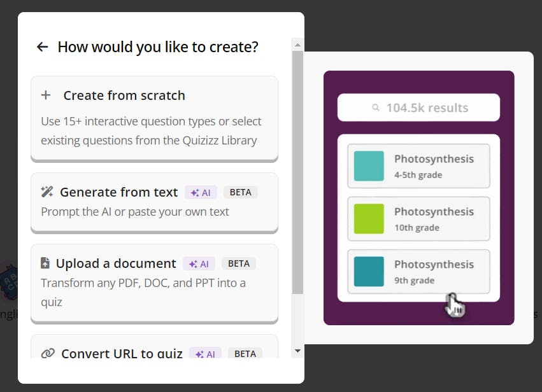
Task: Click the back arrow icon
Action: click(42, 46)
